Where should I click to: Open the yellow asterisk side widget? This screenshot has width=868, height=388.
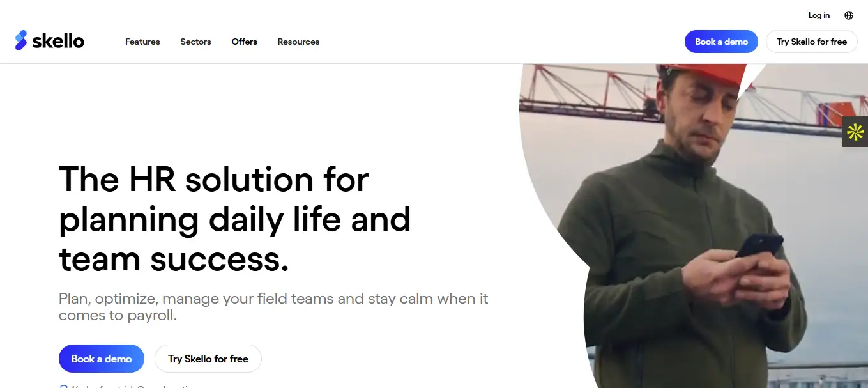855,132
